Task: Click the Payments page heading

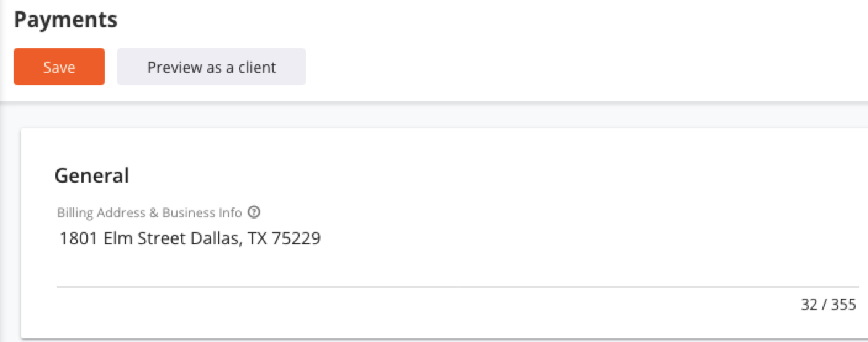Action: point(65,20)
